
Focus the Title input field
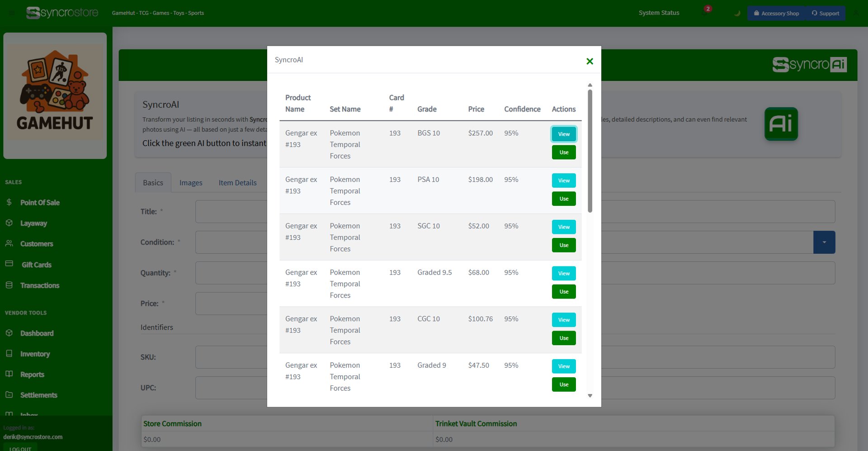[515, 212]
